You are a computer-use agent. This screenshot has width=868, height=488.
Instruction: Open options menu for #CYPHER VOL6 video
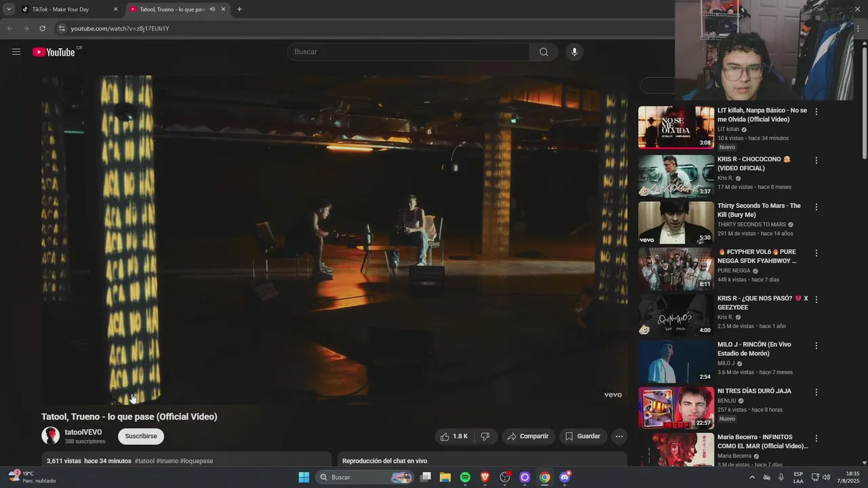click(816, 253)
